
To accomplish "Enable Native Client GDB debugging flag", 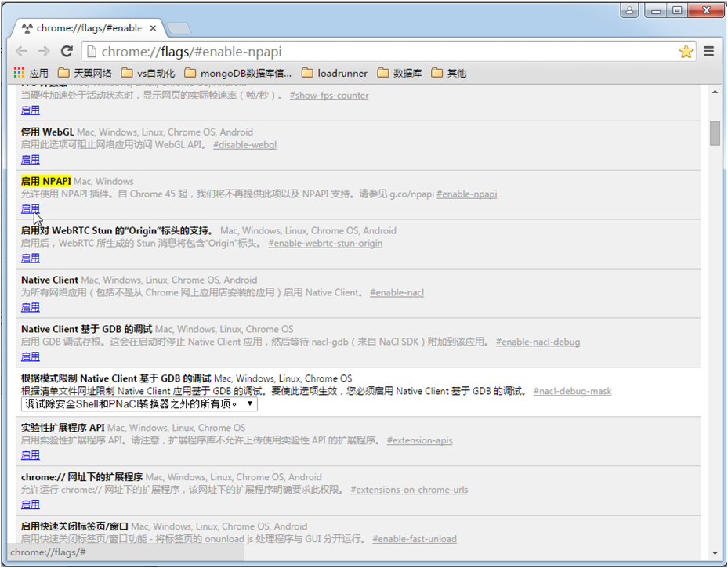I will tap(31, 356).
